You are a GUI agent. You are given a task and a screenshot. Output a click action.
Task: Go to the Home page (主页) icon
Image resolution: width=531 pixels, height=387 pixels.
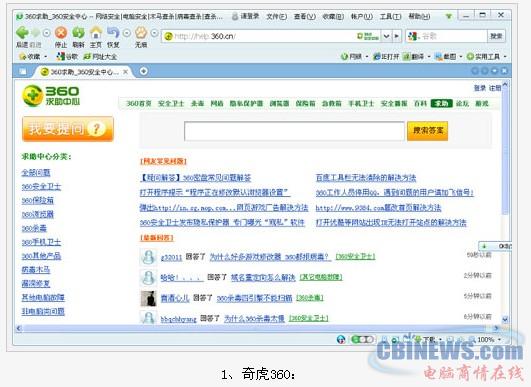pos(96,33)
